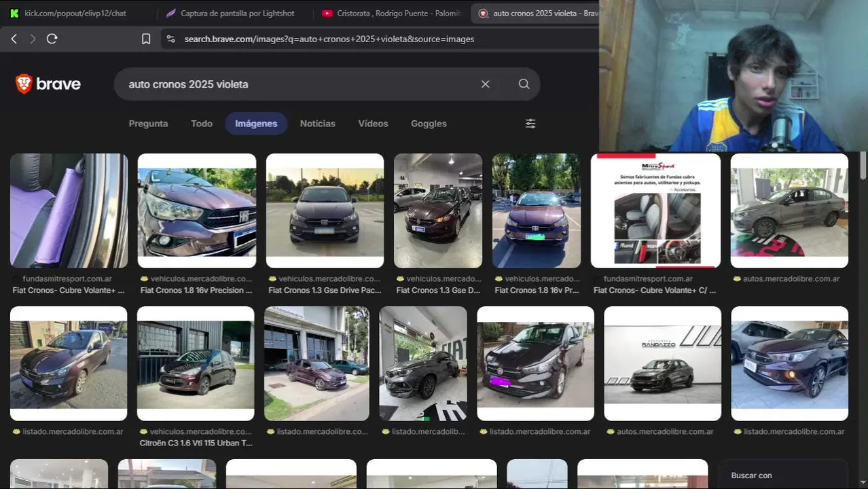Open the Todo search category
The image size is (868, 489).
[202, 124]
